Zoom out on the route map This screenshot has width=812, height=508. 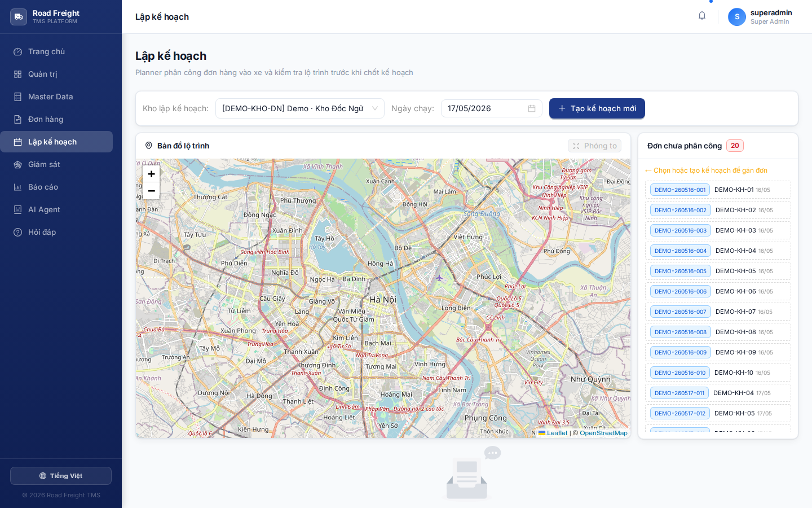pyautogui.click(x=151, y=191)
